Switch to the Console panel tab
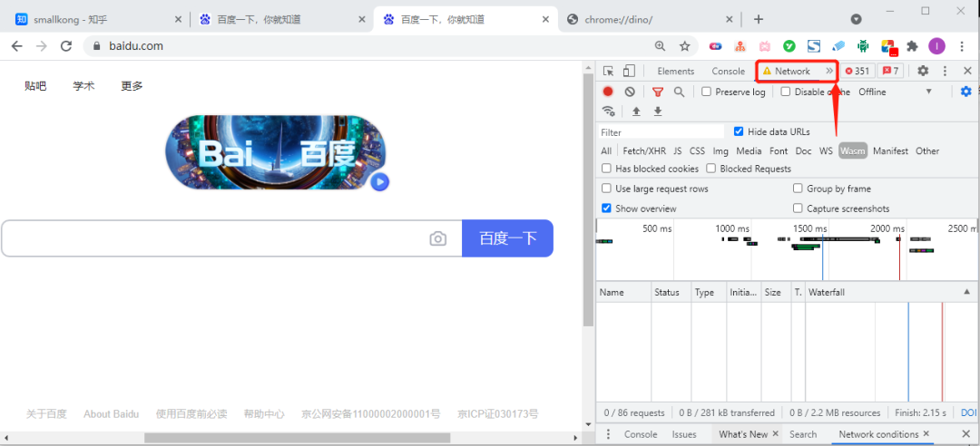The width and height of the screenshot is (980, 446). (728, 72)
